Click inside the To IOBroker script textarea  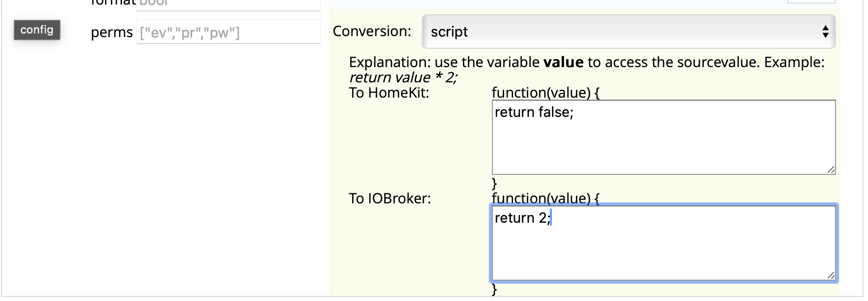coord(663,250)
